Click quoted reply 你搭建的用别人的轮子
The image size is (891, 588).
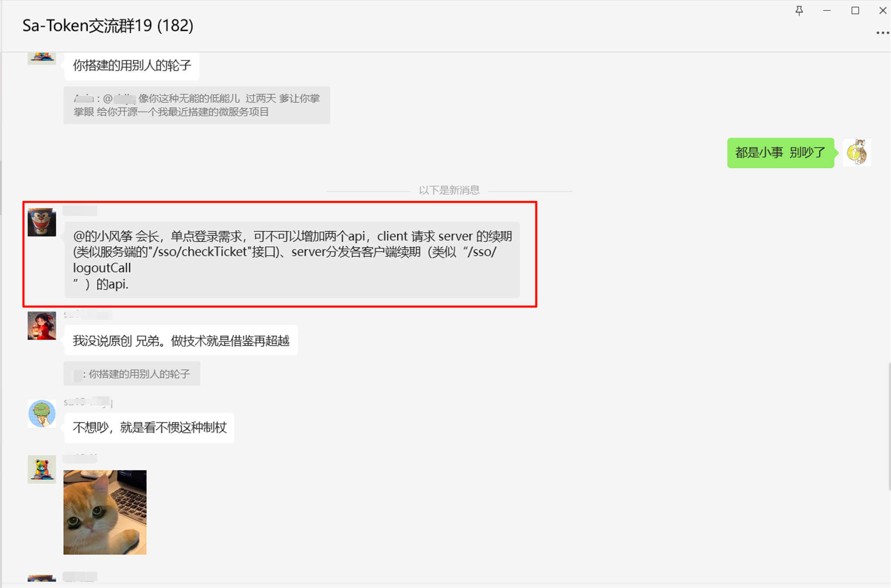tap(132, 374)
